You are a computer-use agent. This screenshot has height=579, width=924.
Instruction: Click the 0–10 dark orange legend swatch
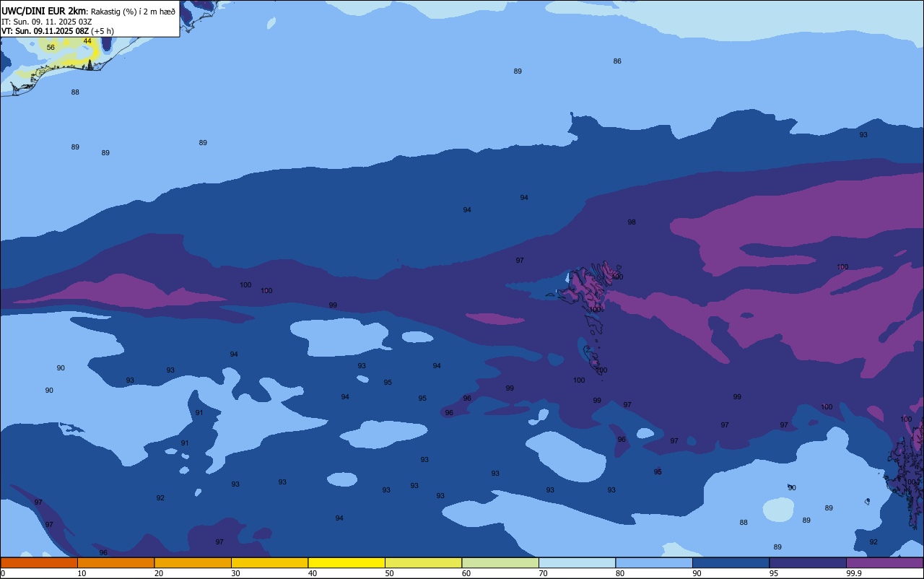(39, 562)
